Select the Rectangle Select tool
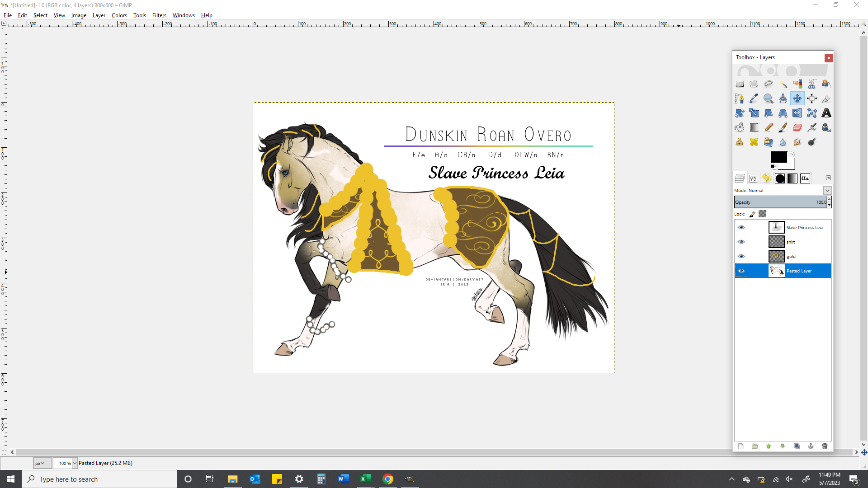Screen dimensions: 868x488 pos(740,84)
